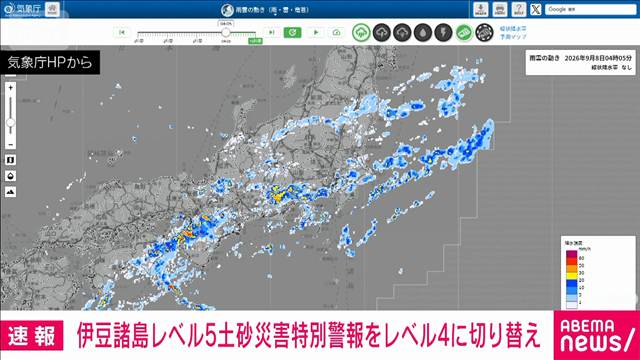
Task: Select the lightning bolt layer icon
Action: [443, 32]
